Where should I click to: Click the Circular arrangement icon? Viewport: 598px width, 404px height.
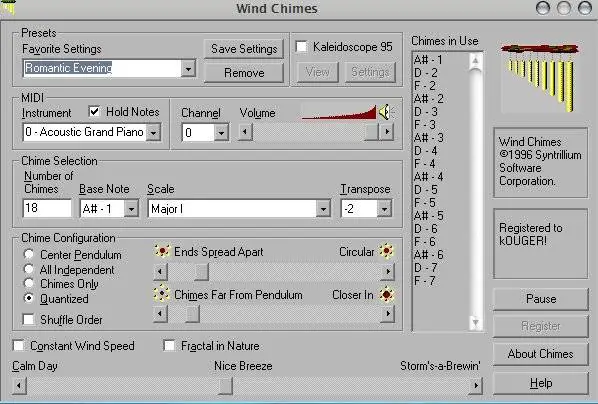pos(386,251)
